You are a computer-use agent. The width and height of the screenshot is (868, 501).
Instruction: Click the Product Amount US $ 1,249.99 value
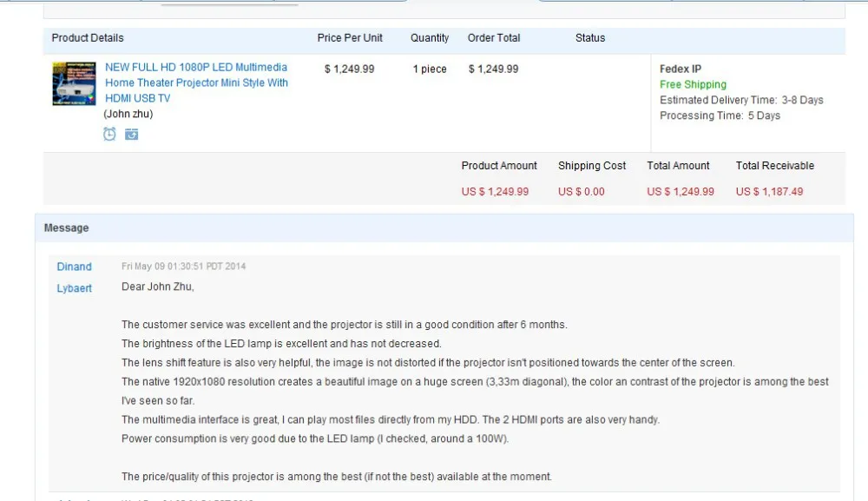[495, 192]
